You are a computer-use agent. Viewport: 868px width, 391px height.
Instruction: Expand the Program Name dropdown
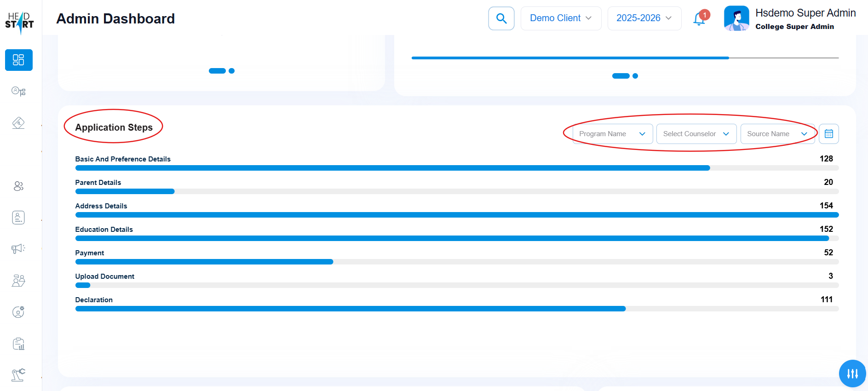[612, 134]
